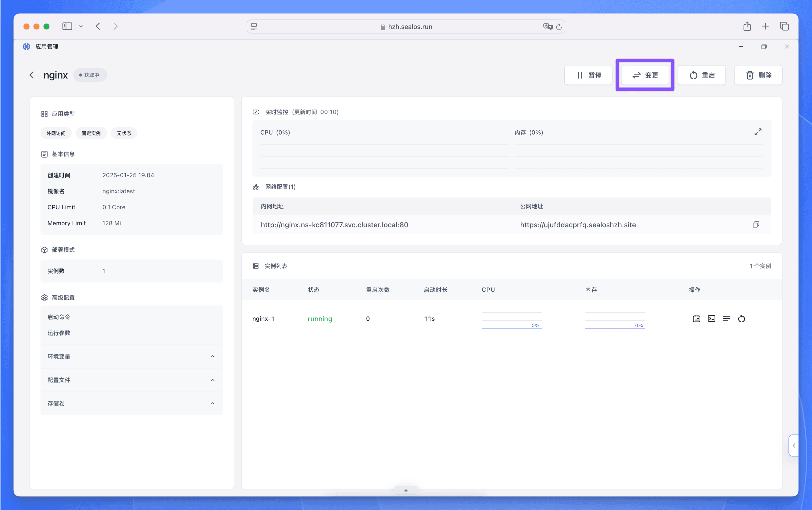Go back in Safari browser history
Image resolution: width=812 pixels, height=510 pixels.
pos(98,26)
